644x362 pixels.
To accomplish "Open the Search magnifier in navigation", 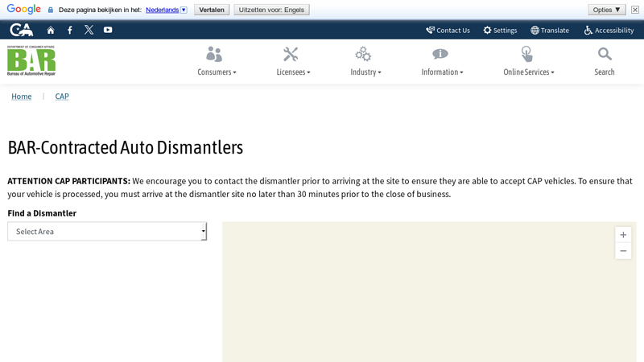I will tap(605, 61).
